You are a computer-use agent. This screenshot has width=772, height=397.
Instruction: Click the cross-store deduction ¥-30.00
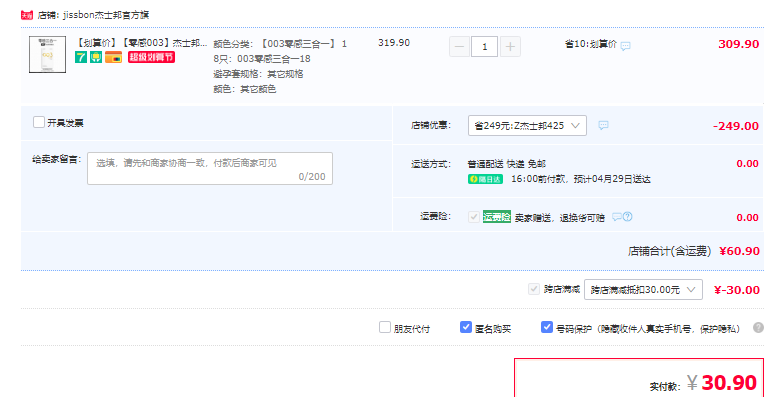click(x=737, y=290)
